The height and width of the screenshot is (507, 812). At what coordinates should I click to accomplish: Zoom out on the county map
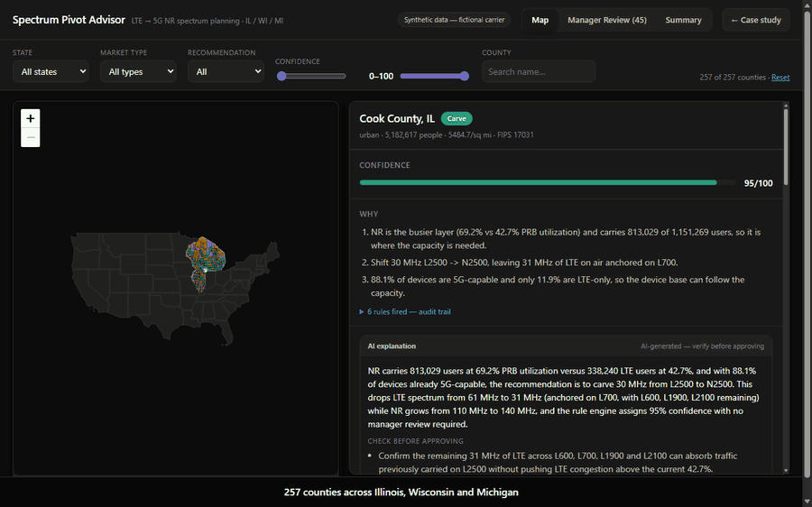pyautogui.click(x=30, y=138)
